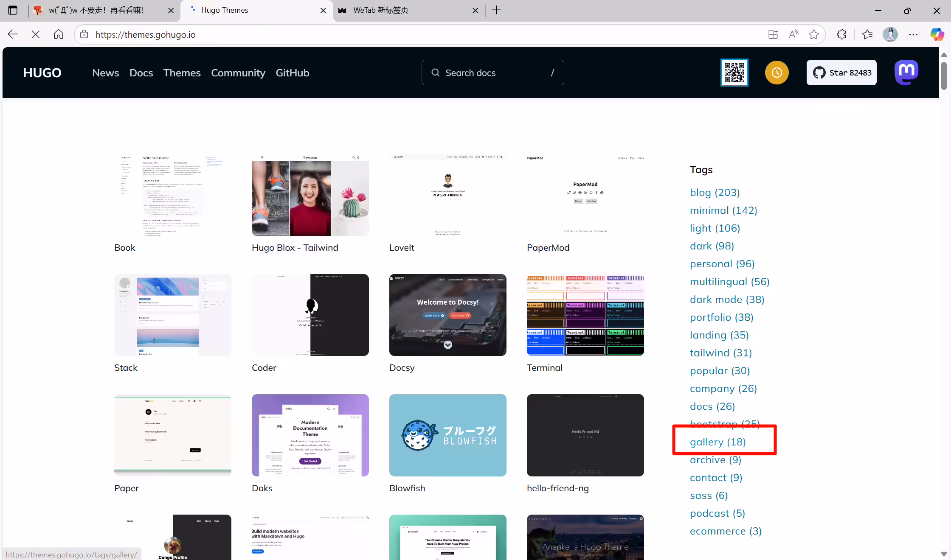Open the Favorites list icon
Viewport: 951px width, 560px height.
click(x=867, y=34)
